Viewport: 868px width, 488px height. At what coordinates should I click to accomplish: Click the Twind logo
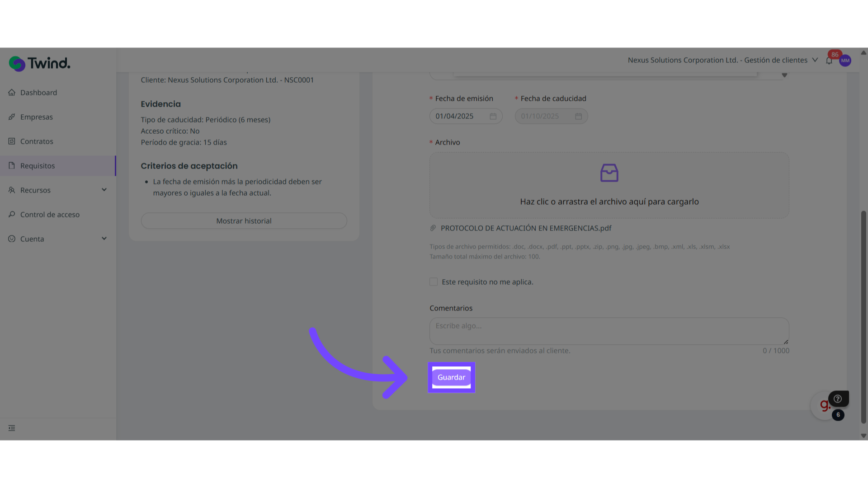click(40, 63)
